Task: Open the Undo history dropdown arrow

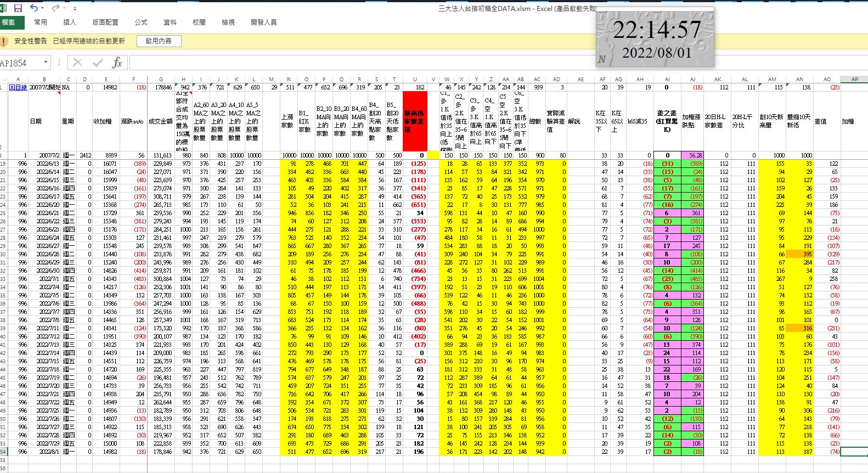Action: tap(43, 9)
